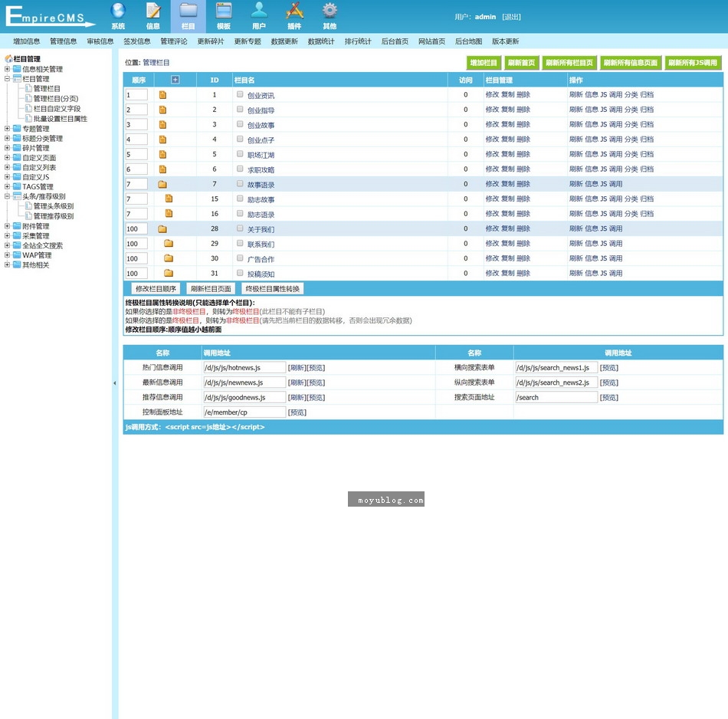Expand the 碎片管理 tree node

coord(7,148)
